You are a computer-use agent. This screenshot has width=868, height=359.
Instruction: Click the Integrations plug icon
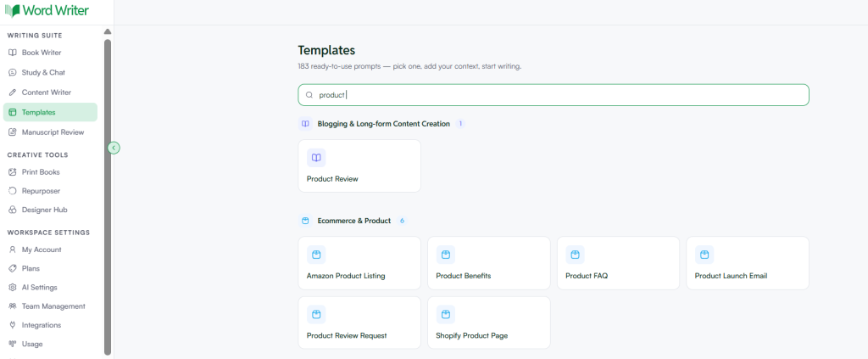pyautogui.click(x=13, y=325)
